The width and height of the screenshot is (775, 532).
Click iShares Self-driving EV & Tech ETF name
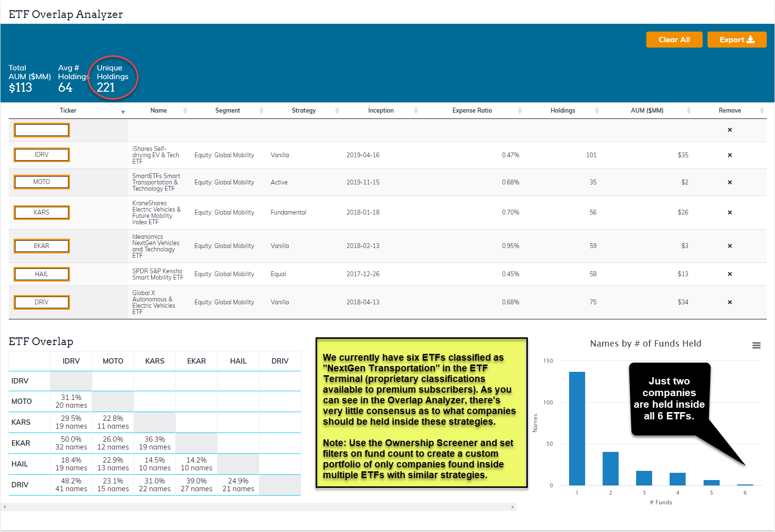tap(156, 155)
